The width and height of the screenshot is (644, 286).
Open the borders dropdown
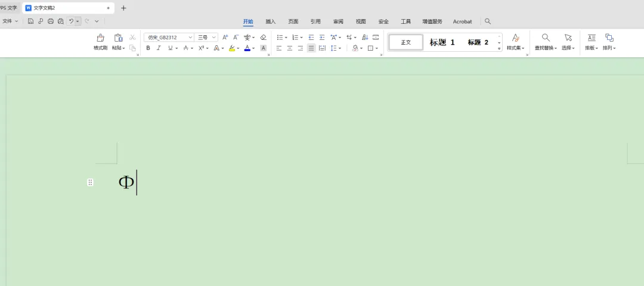377,48
